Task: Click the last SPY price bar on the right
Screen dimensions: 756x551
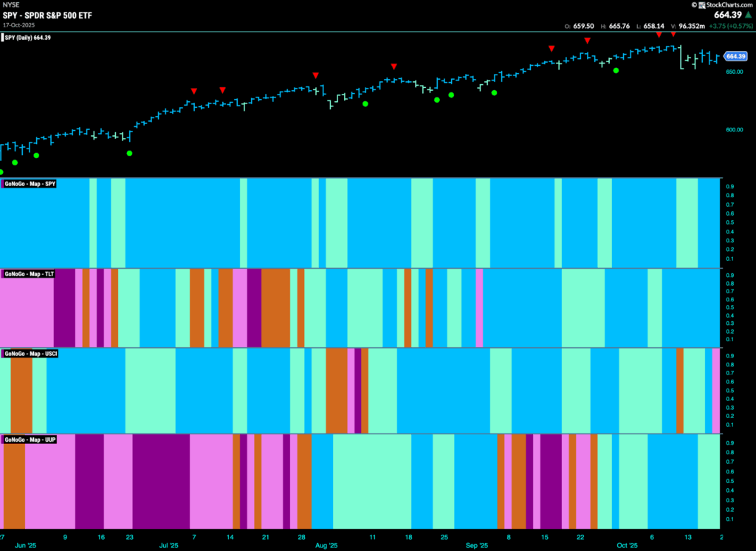Action: (x=717, y=58)
